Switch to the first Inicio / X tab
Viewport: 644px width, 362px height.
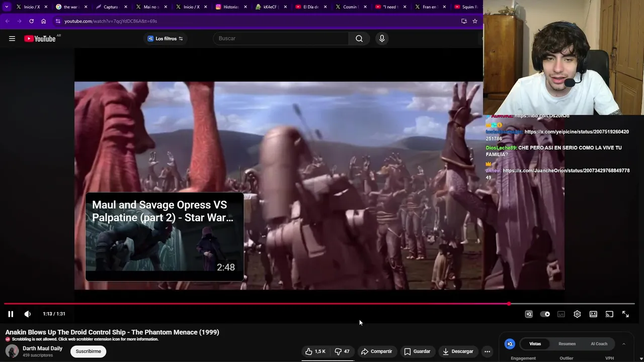(x=31, y=7)
